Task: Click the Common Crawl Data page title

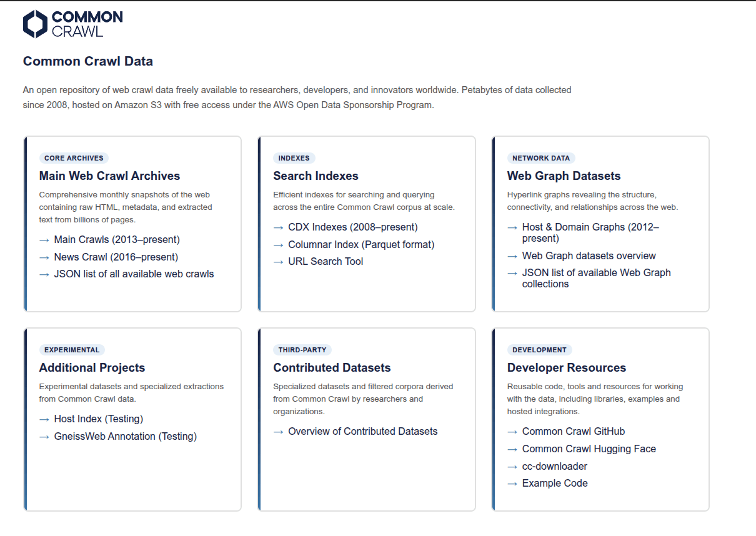Action: 88,61
